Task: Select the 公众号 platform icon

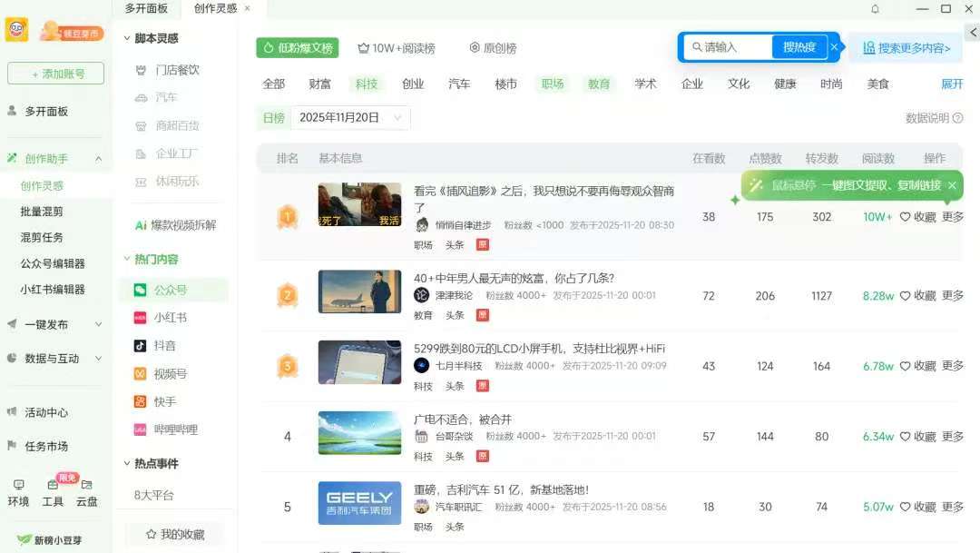Action: coord(140,291)
